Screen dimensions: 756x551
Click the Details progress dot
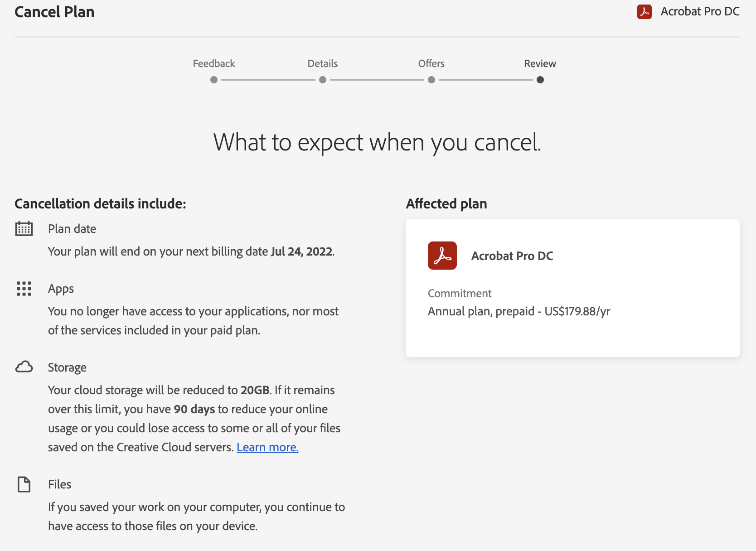323,80
